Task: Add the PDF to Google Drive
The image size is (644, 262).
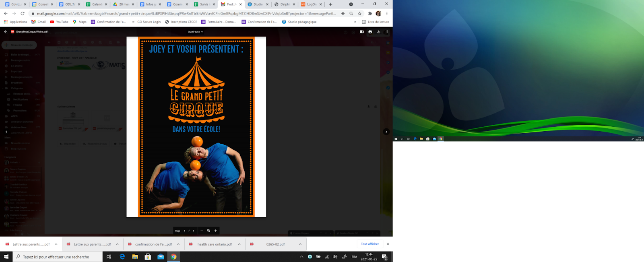Action: tap(362, 32)
